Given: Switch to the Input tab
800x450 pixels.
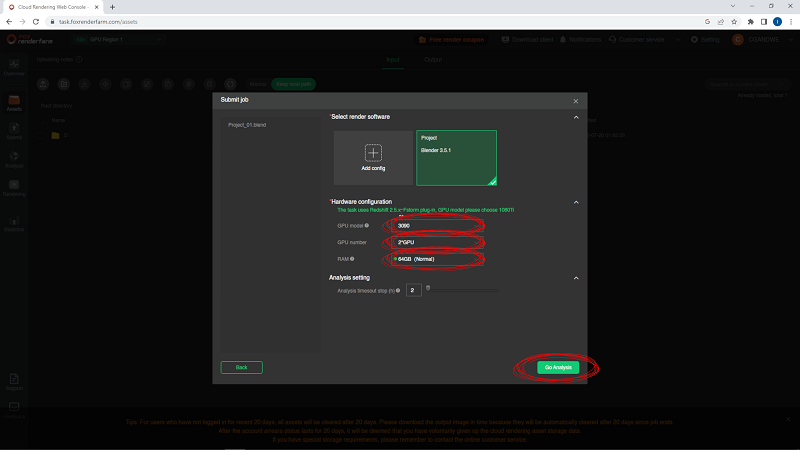Looking at the screenshot, I should coord(392,60).
